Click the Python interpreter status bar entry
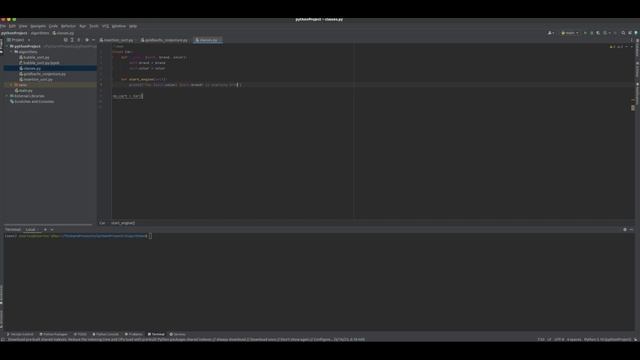Viewport: 640px width, 360px height. click(x=607, y=340)
